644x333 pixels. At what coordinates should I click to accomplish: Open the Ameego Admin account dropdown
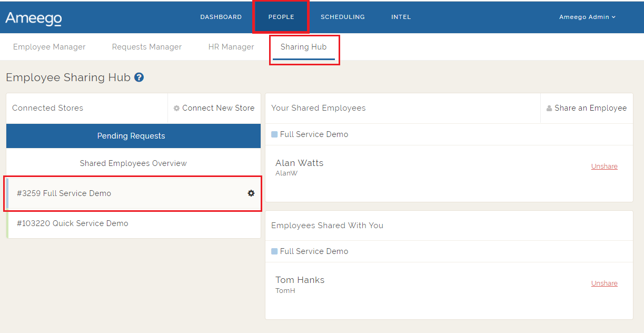(x=587, y=16)
